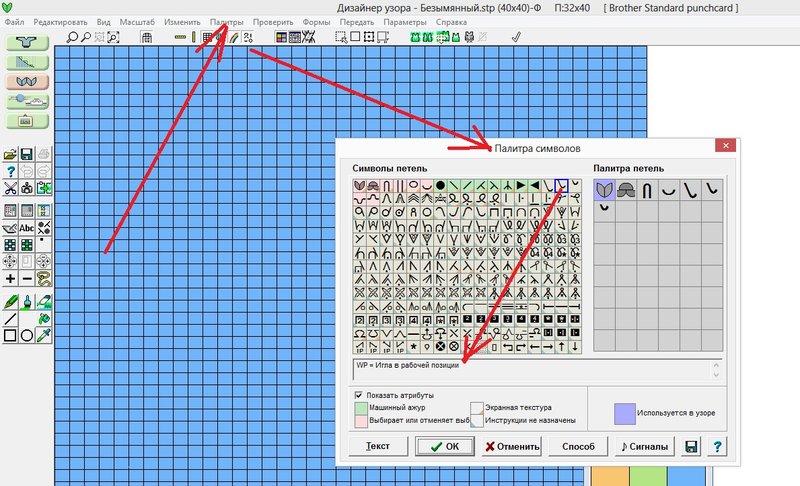Screen dimensions: 800x486
Task: Close the Палитра символов dialog
Action: (725, 146)
